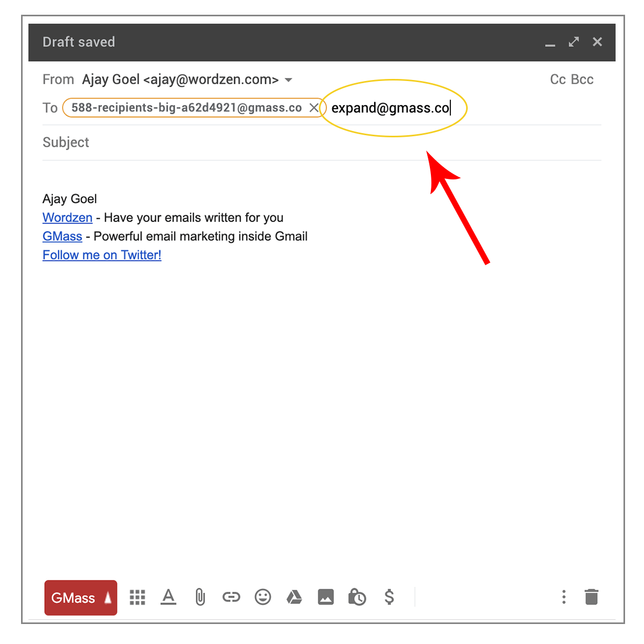The width and height of the screenshot is (644, 644).
Task: Click the 'Have your emails written for you' text
Action: (194, 217)
